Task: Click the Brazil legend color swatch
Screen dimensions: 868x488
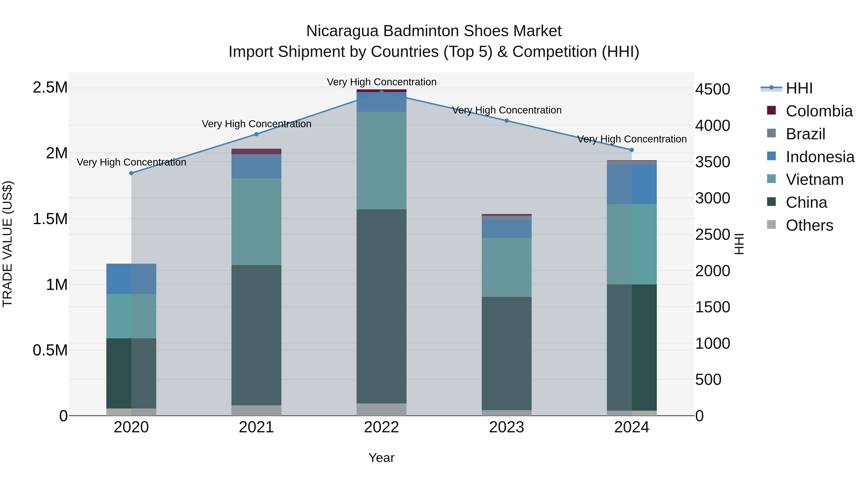Action: tap(771, 133)
